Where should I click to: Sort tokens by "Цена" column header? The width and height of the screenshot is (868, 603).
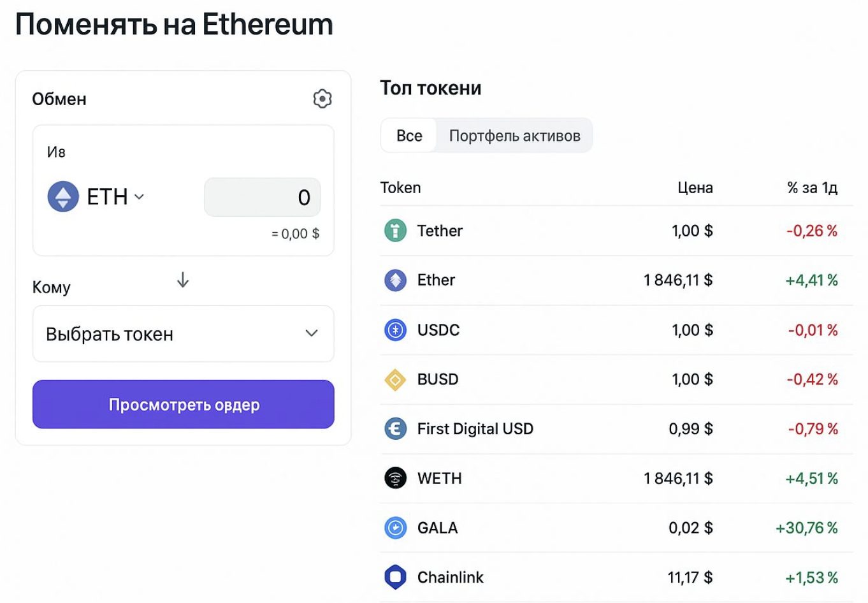click(x=695, y=188)
